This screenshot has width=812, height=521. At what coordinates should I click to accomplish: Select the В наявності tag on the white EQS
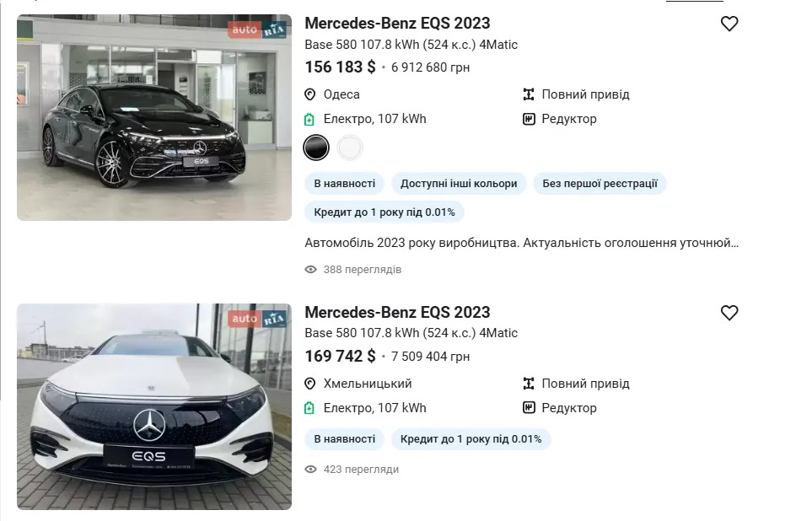pos(344,438)
